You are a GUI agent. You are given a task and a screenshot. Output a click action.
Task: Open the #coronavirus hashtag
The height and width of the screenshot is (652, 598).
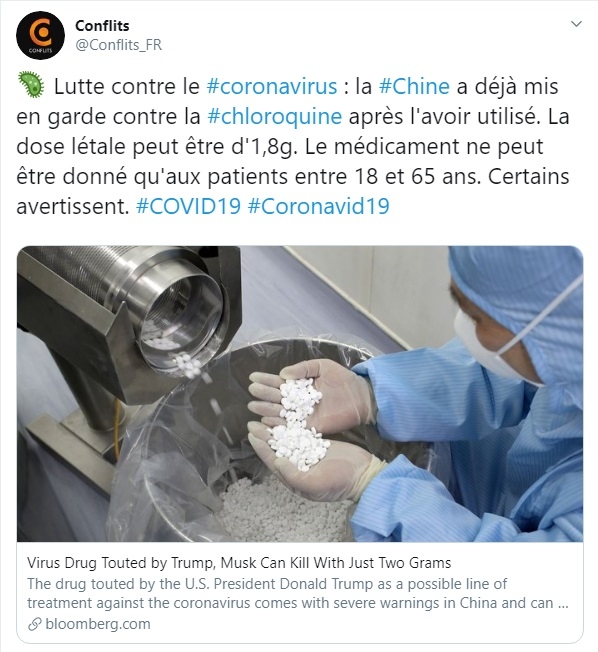(x=272, y=86)
